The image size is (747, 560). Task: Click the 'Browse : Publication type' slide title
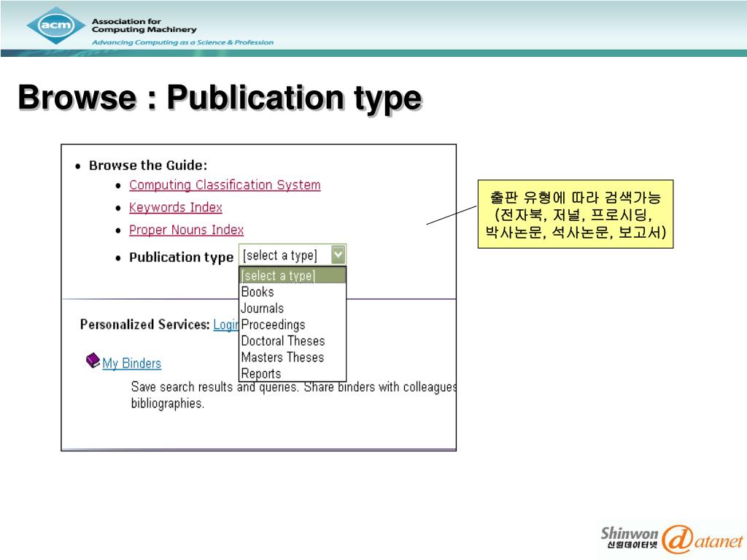point(220,98)
